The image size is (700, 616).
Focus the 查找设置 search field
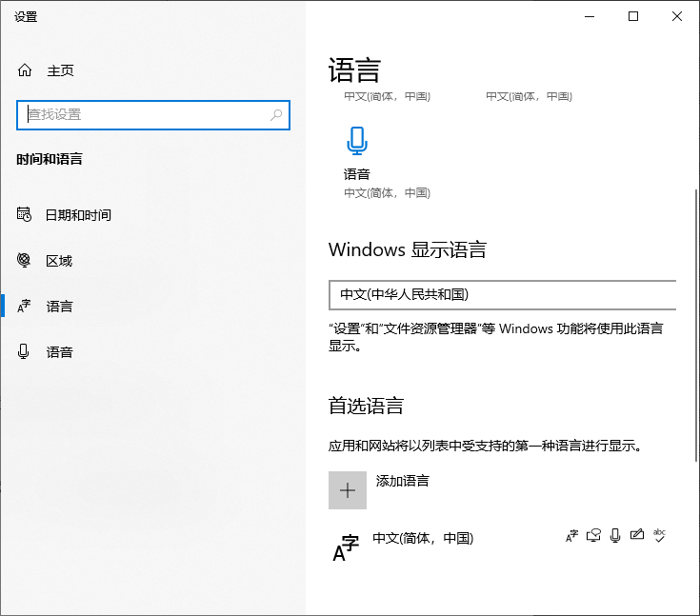click(153, 115)
